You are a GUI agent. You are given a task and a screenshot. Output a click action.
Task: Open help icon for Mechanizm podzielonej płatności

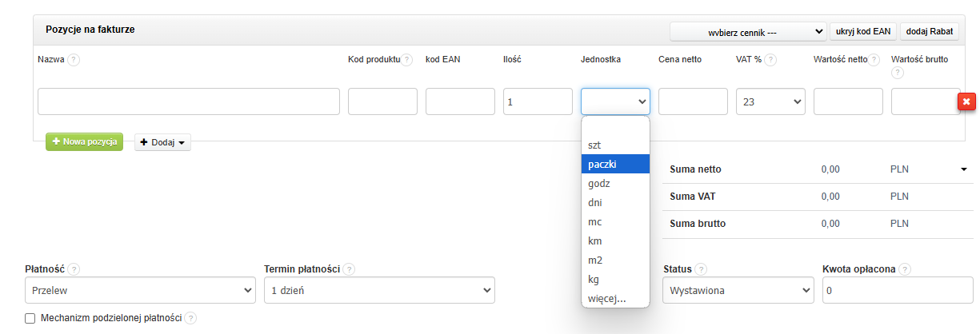pyautogui.click(x=190, y=318)
